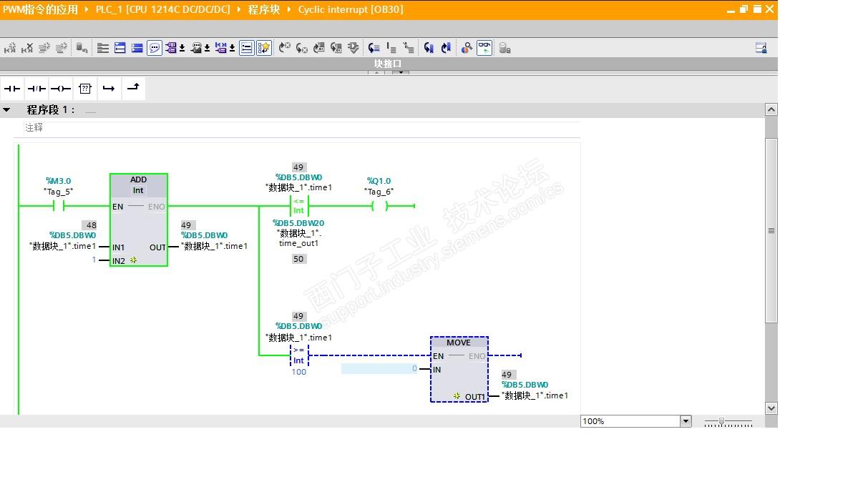The image size is (868, 487).
Task: Click Cyclic interrupt [OB30] breadcrumb
Action: [x=351, y=9]
